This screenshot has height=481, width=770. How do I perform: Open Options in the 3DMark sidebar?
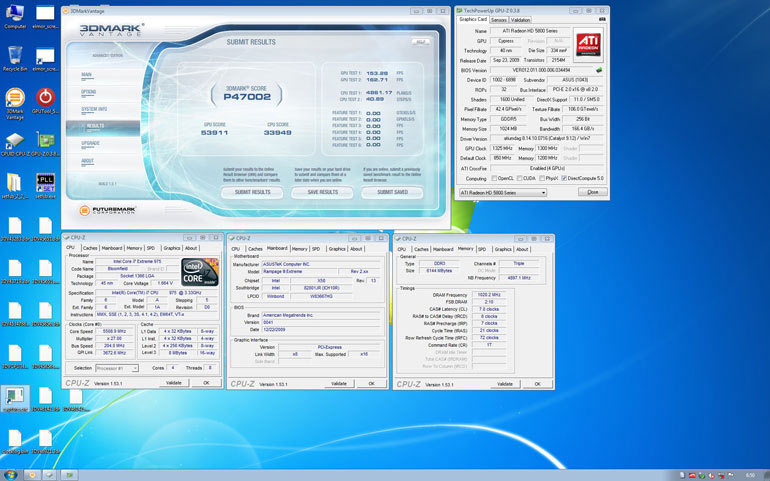(x=88, y=92)
